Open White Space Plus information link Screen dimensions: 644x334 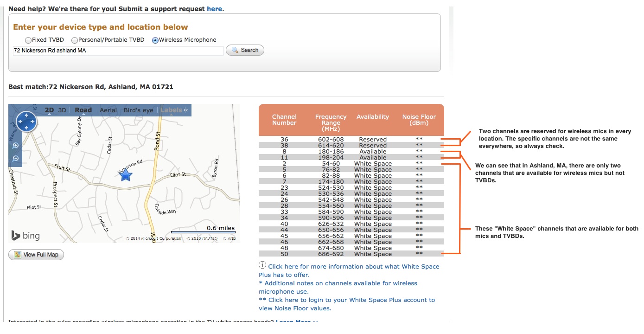click(x=349, y=270)
